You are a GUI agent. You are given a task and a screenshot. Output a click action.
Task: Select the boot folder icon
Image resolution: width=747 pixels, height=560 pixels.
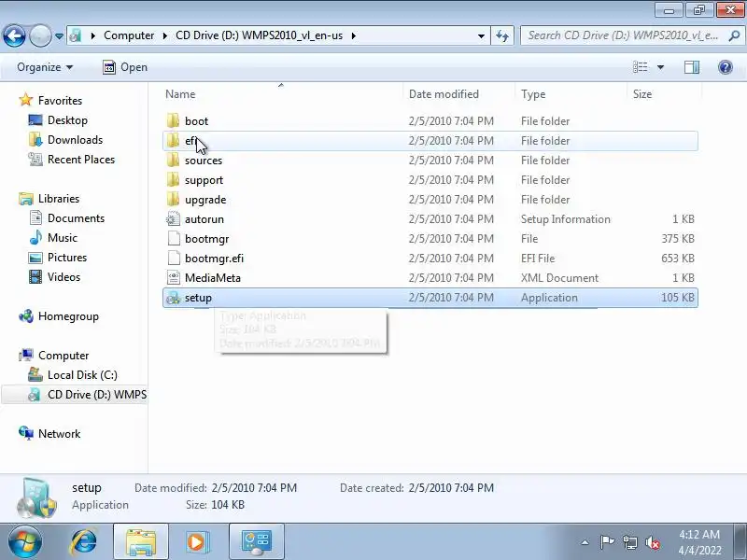coord(173,120)
